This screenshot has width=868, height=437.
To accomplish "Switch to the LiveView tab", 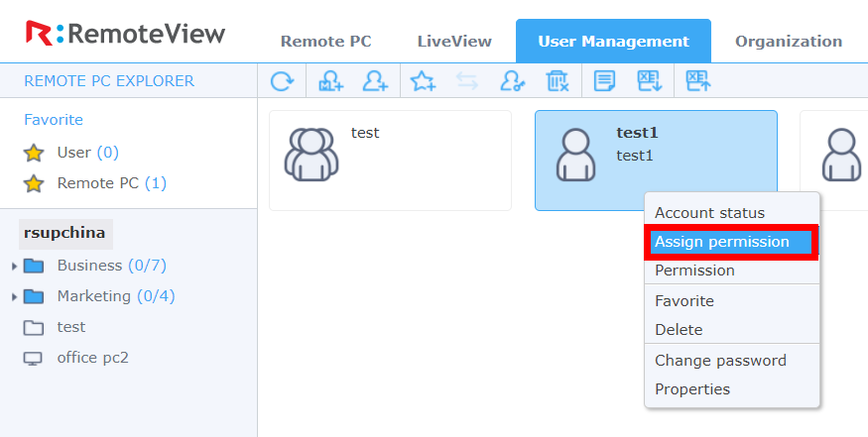I will pos(454,42).
